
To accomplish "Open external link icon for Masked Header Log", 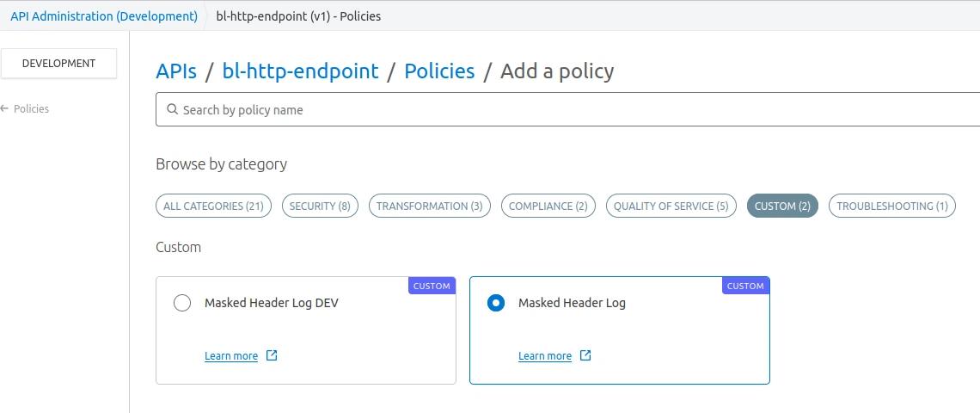I will coord(585,355).
